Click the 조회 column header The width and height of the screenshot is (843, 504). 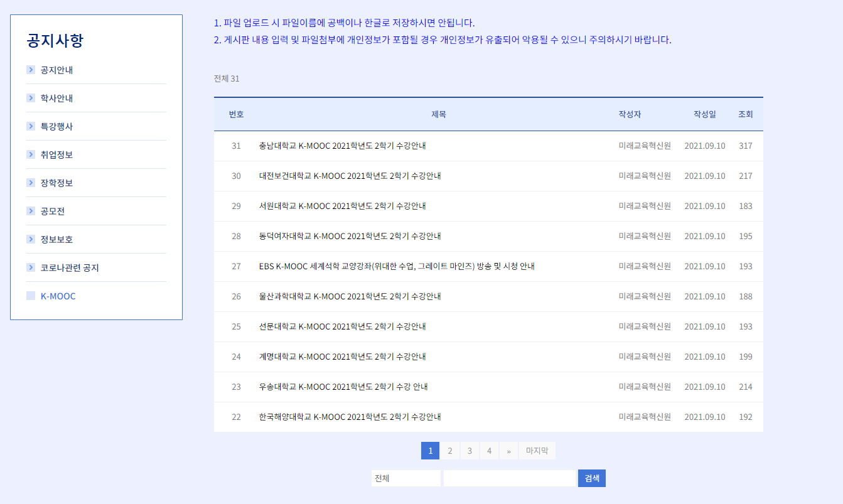(746, 114)
